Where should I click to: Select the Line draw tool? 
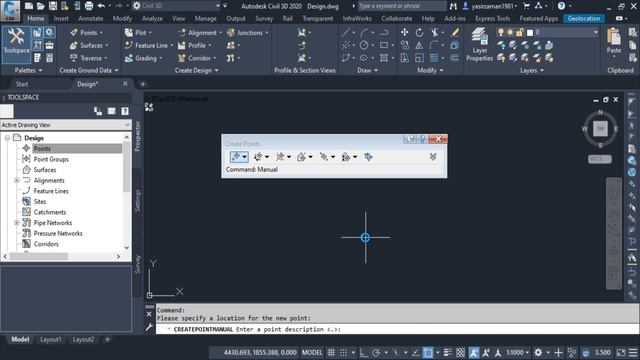click(346, 32)
